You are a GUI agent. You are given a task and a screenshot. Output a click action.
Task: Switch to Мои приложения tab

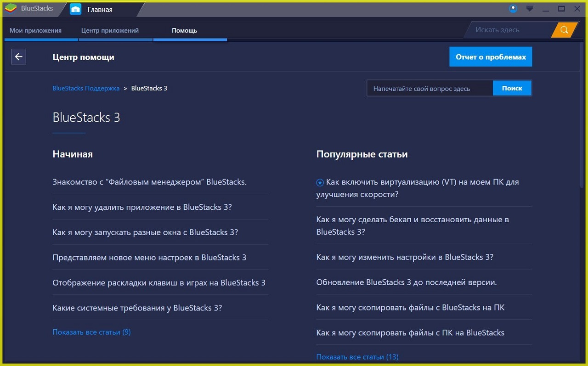(x=35, y=30)
